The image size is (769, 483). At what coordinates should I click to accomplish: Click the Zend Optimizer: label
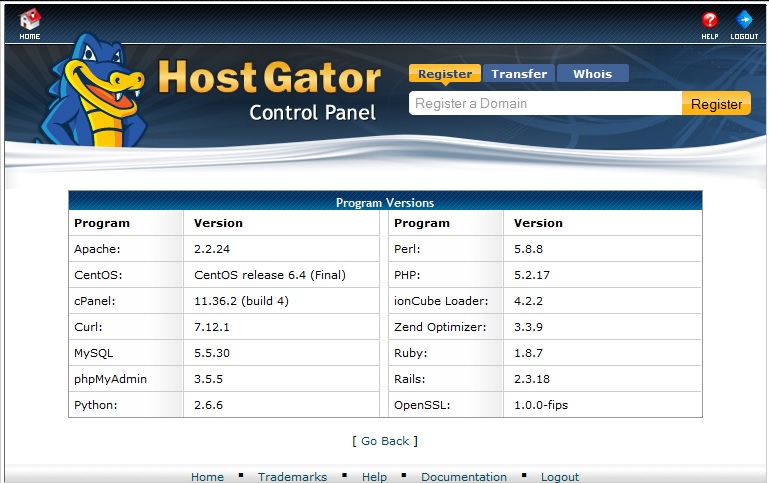coord(440,327)
